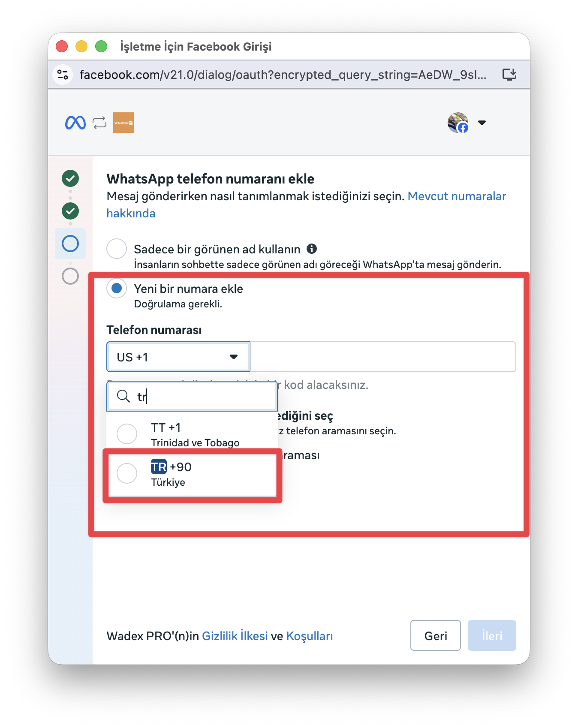This screenshot has height=728, width=578.
Task: Click the info icon next to görünen ad
Action: [x=312, y=249]
